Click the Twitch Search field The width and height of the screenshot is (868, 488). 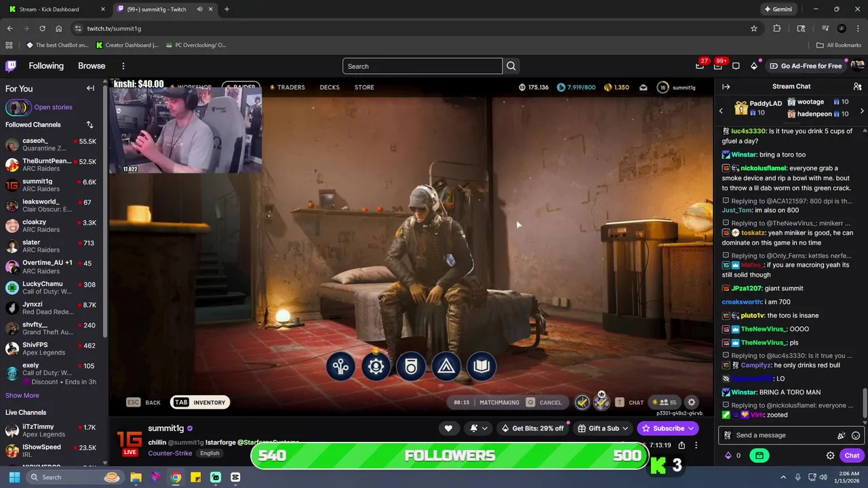[422, 66]
